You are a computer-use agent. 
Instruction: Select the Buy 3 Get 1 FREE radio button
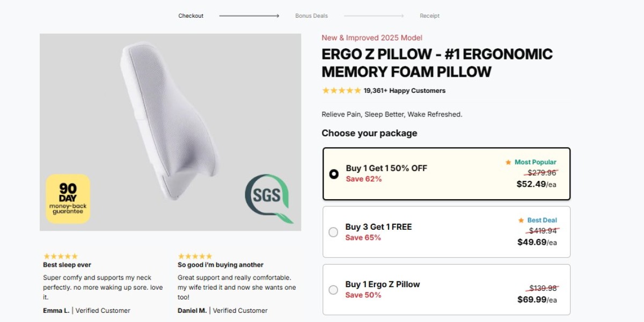(x=333, y=232)
